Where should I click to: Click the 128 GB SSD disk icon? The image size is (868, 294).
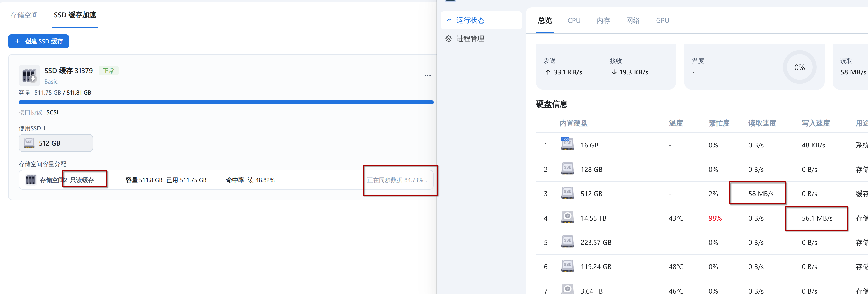click(567, 169)
